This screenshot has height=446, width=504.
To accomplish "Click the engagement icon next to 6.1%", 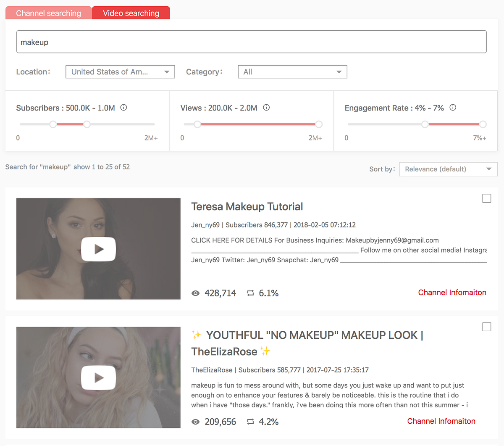I will [251, 293].
